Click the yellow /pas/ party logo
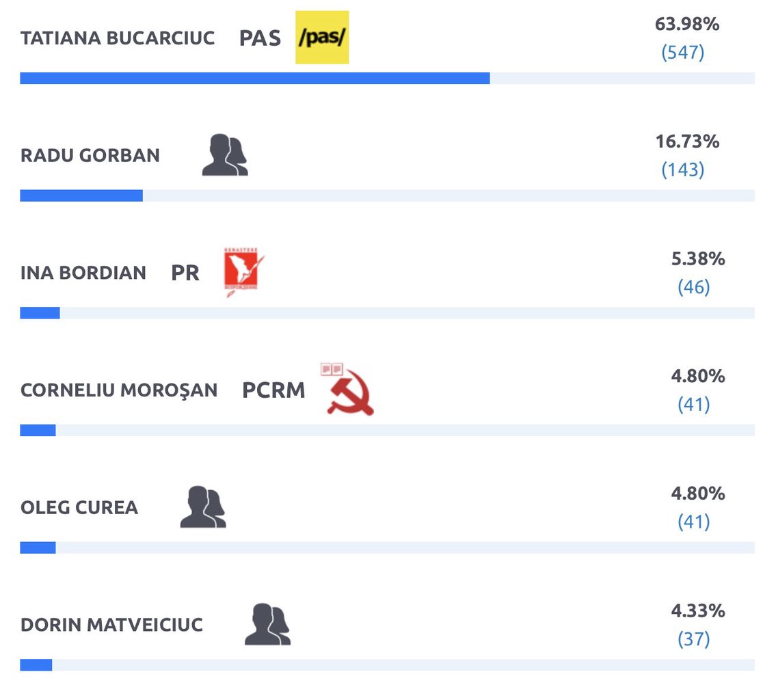This screenshot has width=763, height=700. point(322,38)
